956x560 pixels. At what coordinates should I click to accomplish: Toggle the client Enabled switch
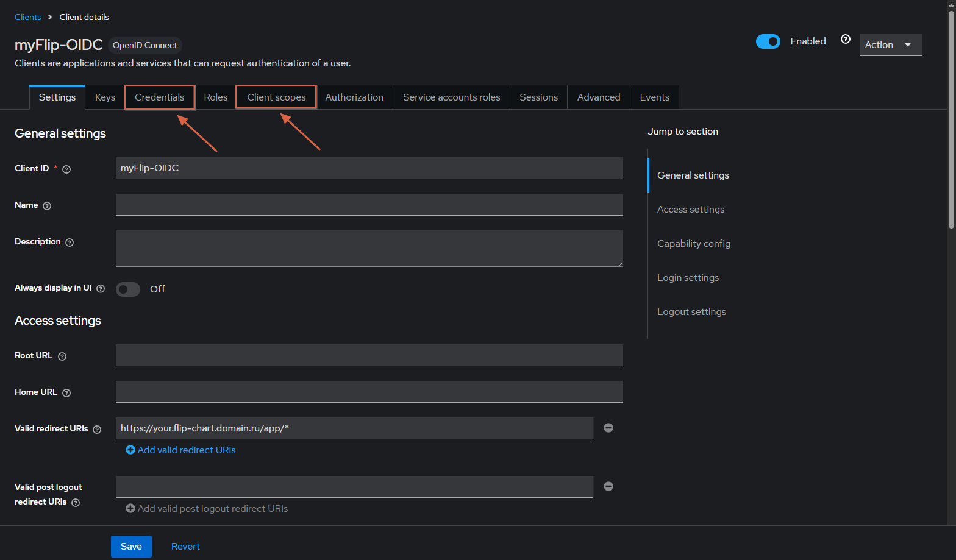pyautogui.click(x=768, y=41)
